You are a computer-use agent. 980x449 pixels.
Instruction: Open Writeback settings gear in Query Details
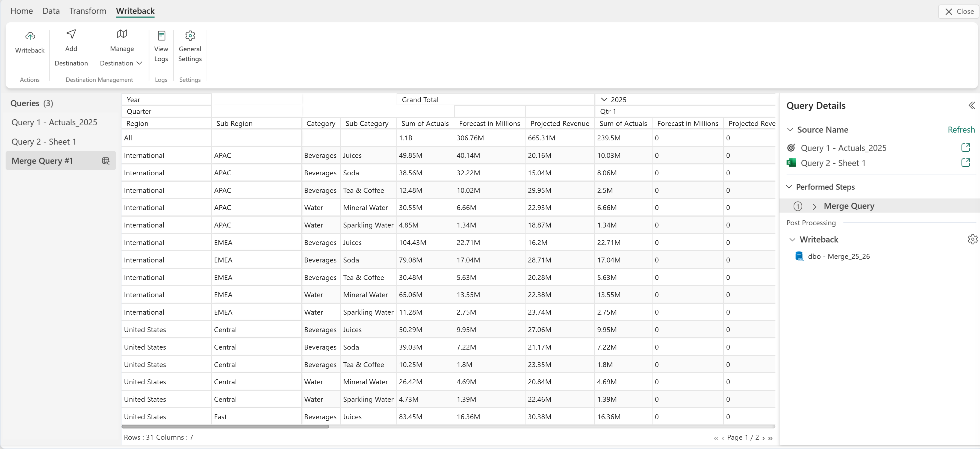pos(972,239)
